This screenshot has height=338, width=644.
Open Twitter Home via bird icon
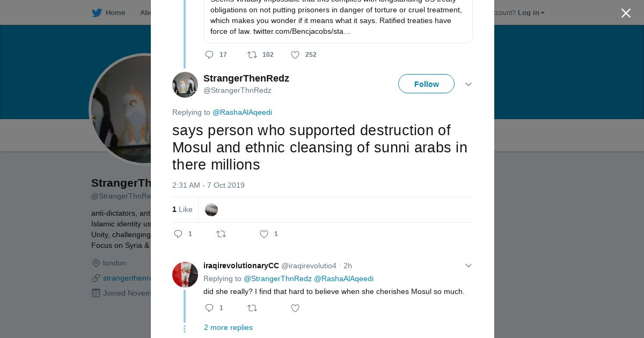[97, 13]
